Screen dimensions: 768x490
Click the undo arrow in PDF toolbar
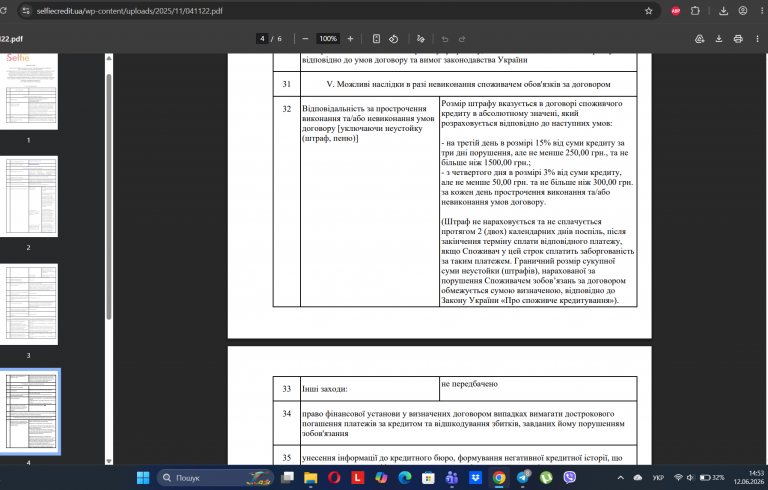445,39
